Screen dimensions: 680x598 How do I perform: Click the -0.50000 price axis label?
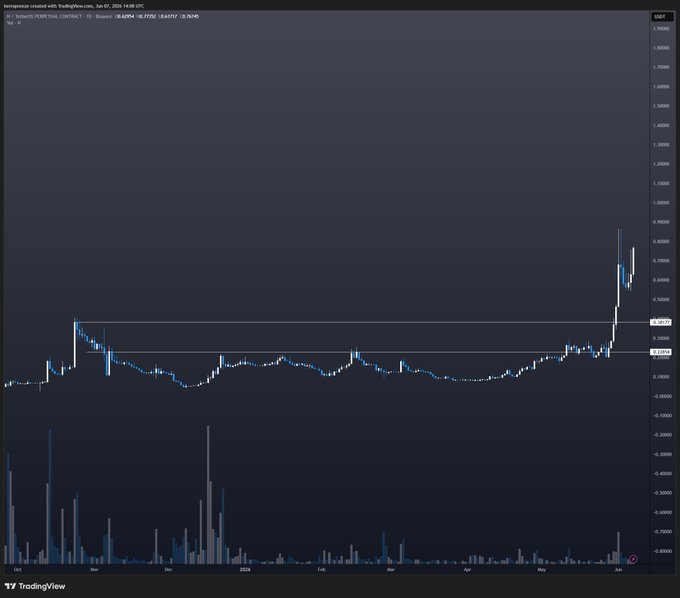pos(661,493)
